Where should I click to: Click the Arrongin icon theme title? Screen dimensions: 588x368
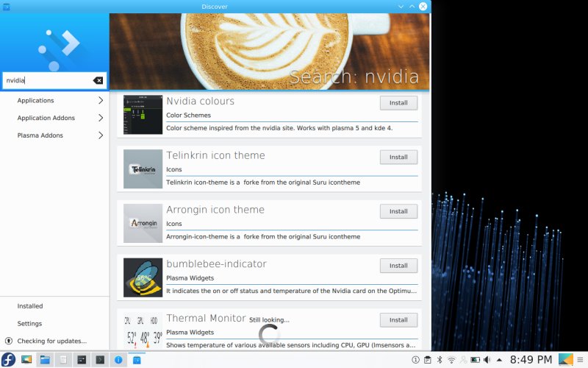[x=215, y=210]
